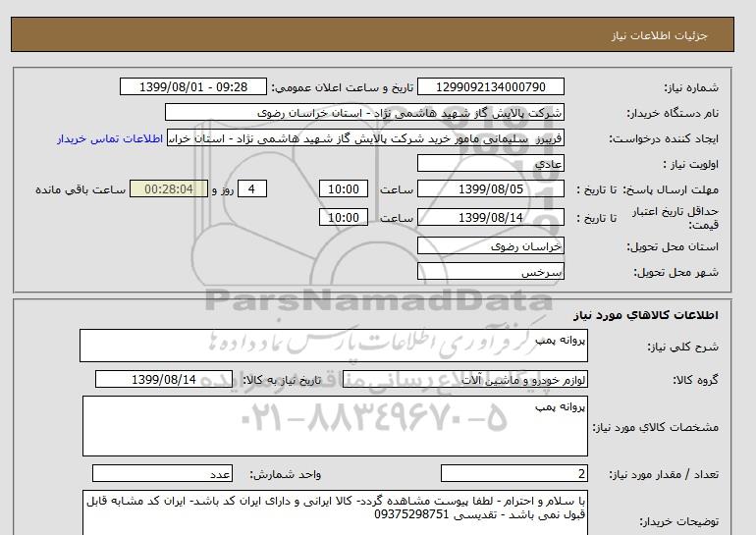The width and height of the screenshot is (756, 535).
Task: Click request creator field فریبرز سلیمانی
Action: point(365,137)
